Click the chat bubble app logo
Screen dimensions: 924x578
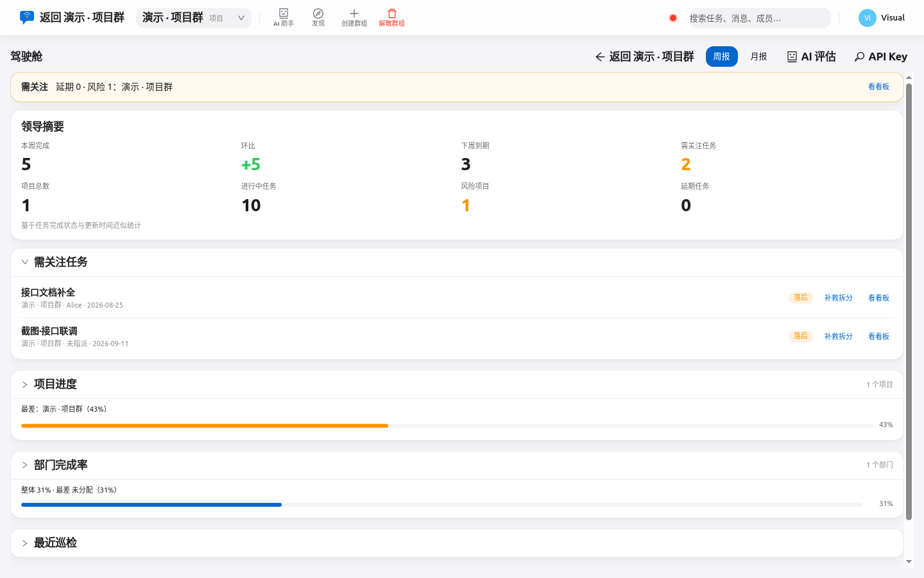point(26,17)
